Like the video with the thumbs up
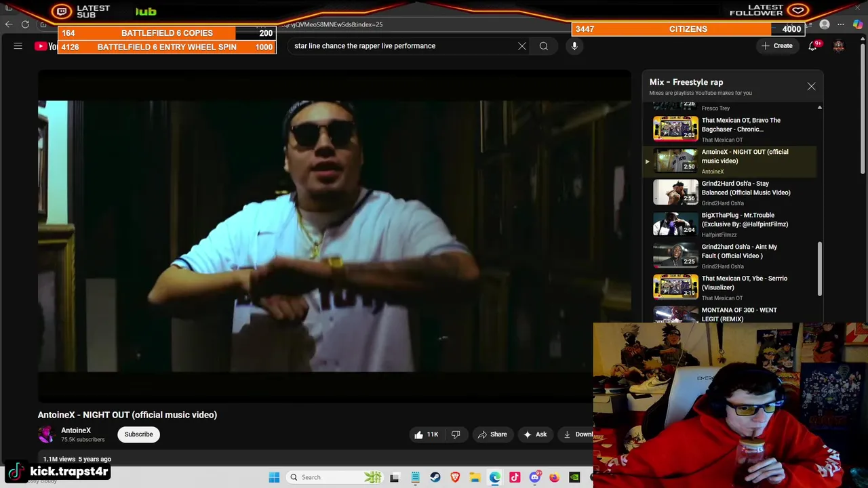This screenshot has height=488, width=868. click(427, 434)
